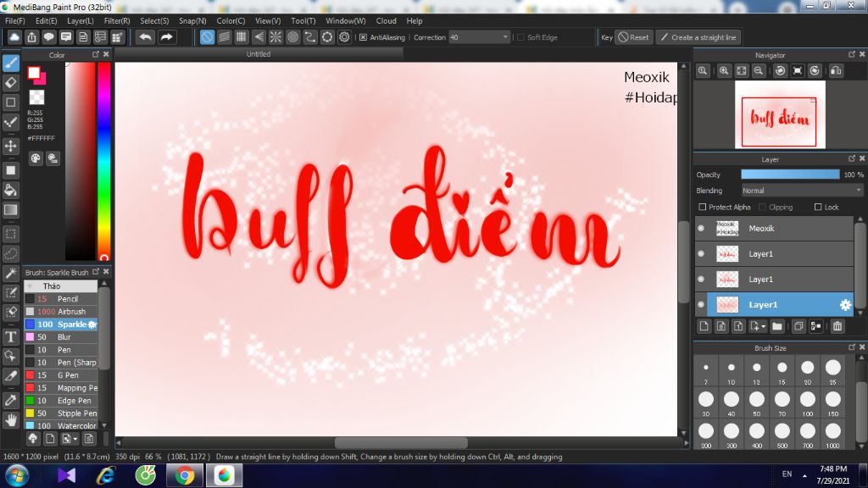Click Create a straight line button
The height and width of the screenshot is (488, 868).
pyautogui.click(x=699, y=37)
